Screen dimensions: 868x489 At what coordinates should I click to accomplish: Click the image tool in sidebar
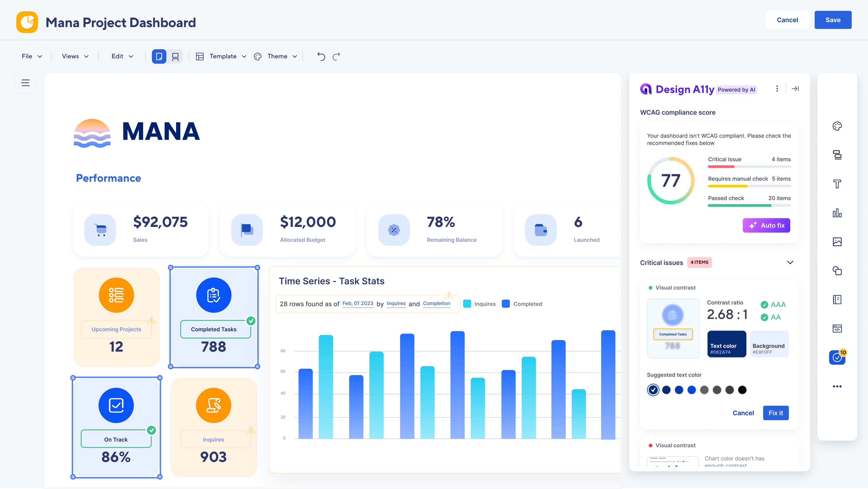click(x=837, y=242)
